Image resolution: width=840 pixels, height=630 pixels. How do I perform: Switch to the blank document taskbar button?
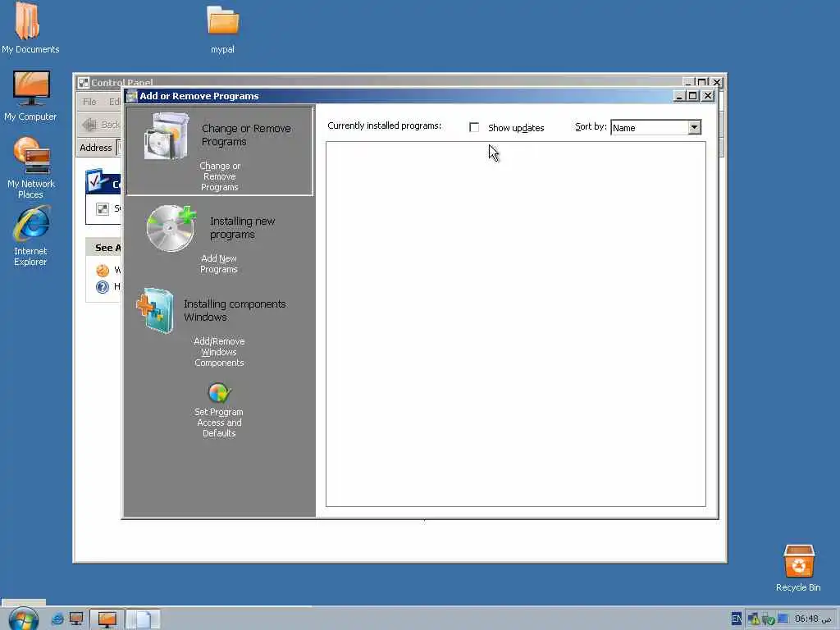pos(143,619)
